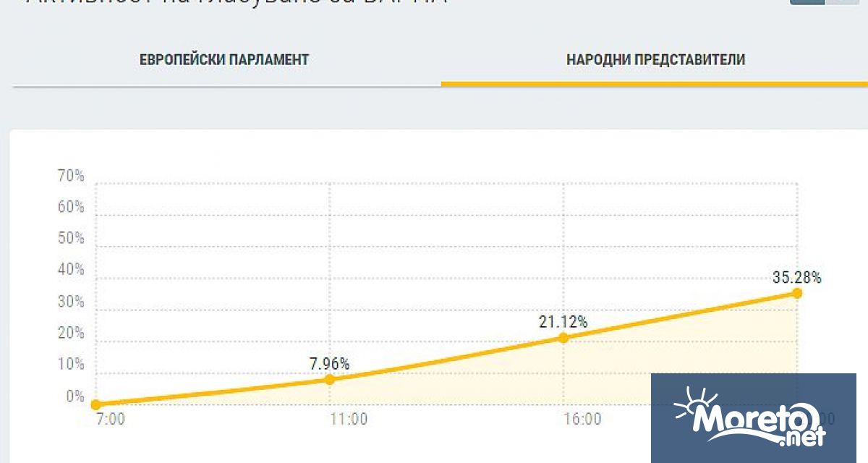Click the 60% y-axis label
The height and width of the screenshot is (463, 868).
click(x=71, y=207)
